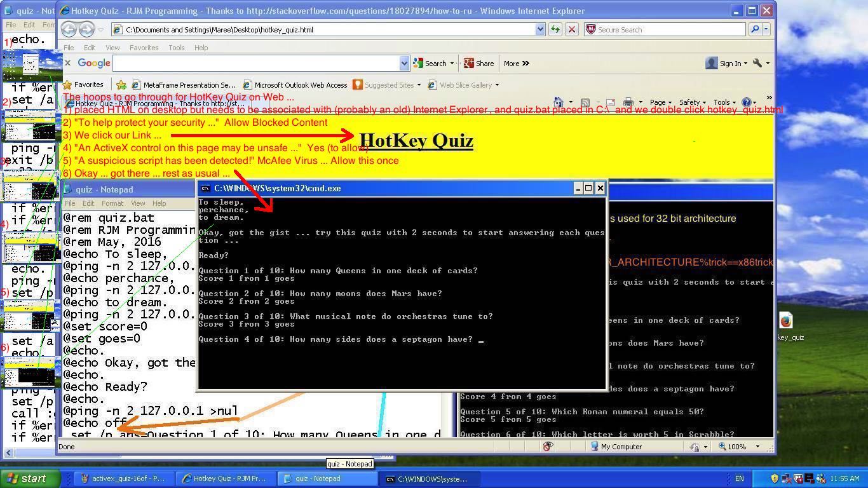868x488 pixels.
Task: Open Internet Explorer's Help menu
Action: pos(201,48)
